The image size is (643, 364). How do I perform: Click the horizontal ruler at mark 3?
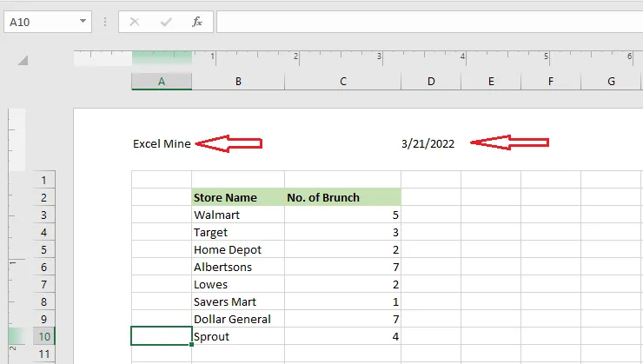381,58
